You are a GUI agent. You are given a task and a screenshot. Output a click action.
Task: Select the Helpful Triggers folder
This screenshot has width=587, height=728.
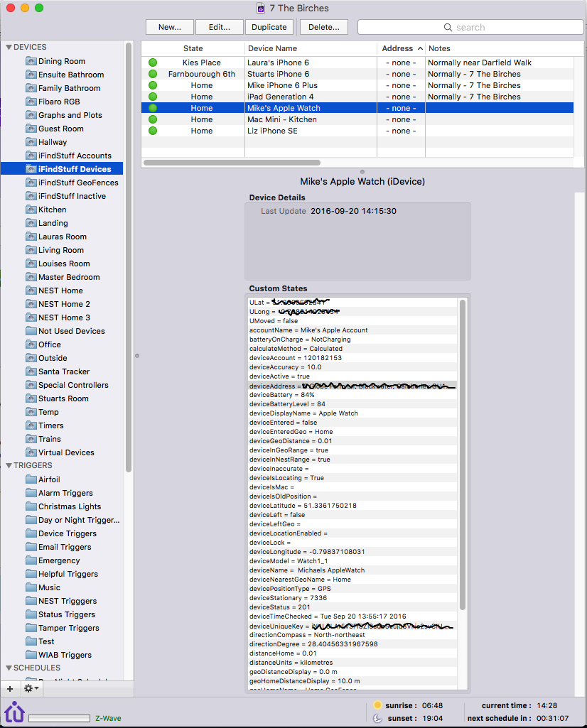pyautogui.click(x=63, y=574)
